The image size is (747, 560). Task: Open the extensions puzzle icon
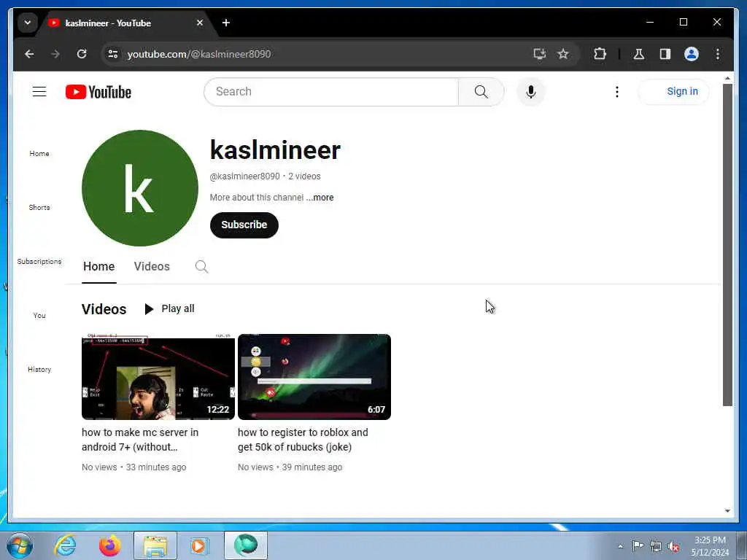[x=600, y=54]
